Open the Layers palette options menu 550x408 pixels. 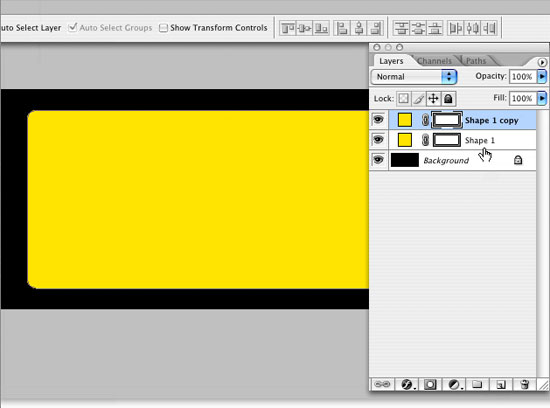click(542, 62)
